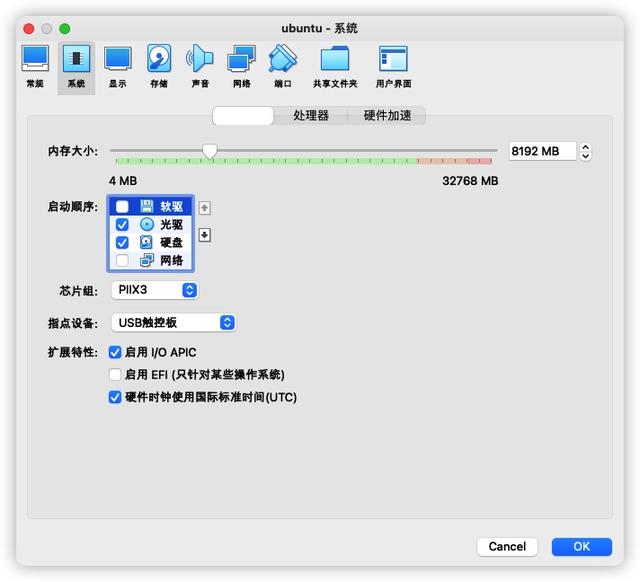
Task: Click the floppy disk icon for 软驱
Action: click(x=147, y=206)
